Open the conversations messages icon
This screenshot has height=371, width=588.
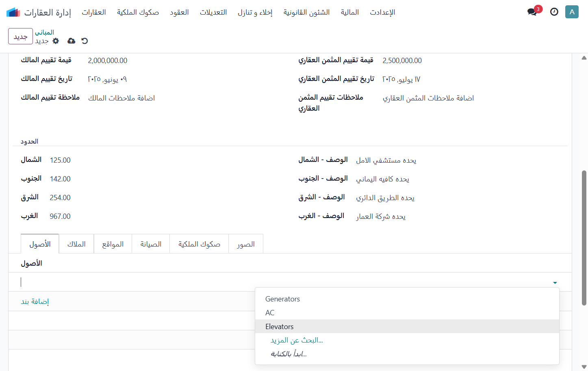point(532,12)
